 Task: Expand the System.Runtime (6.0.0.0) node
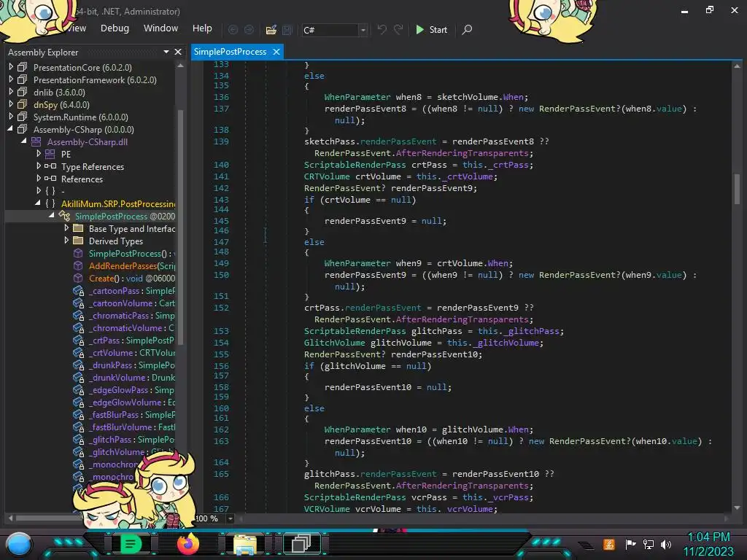click(11, 117)
